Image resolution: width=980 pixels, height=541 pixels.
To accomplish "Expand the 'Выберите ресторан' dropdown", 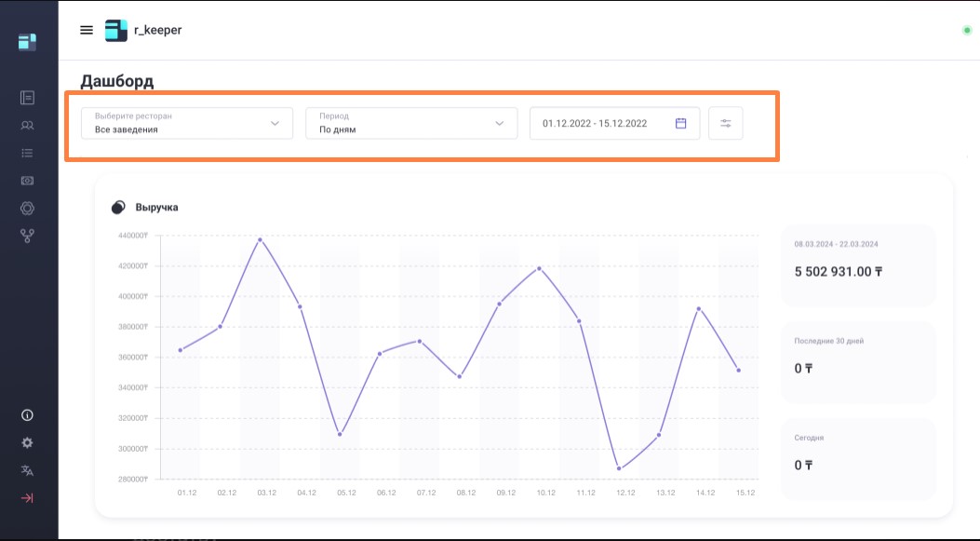I will (187, 124).
